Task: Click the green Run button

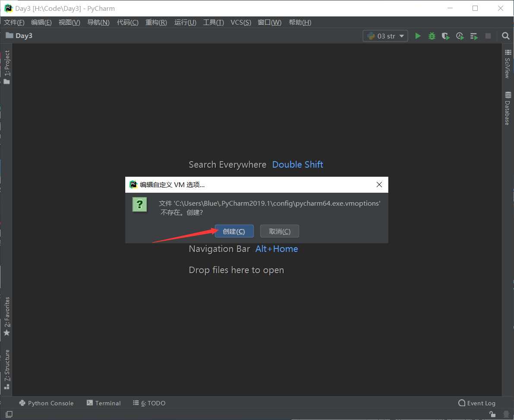Action: [x=418, y=36]
